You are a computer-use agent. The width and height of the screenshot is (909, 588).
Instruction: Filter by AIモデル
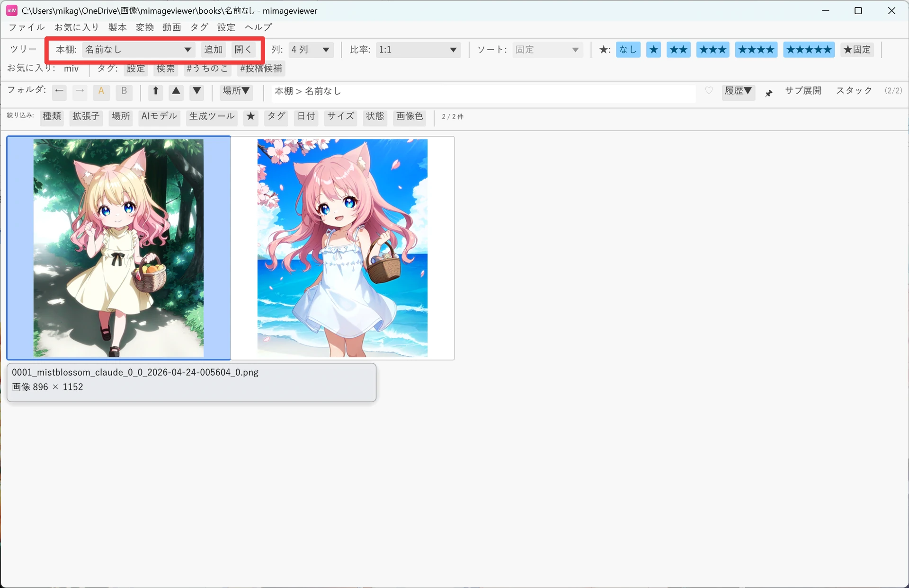coord(159,116)
